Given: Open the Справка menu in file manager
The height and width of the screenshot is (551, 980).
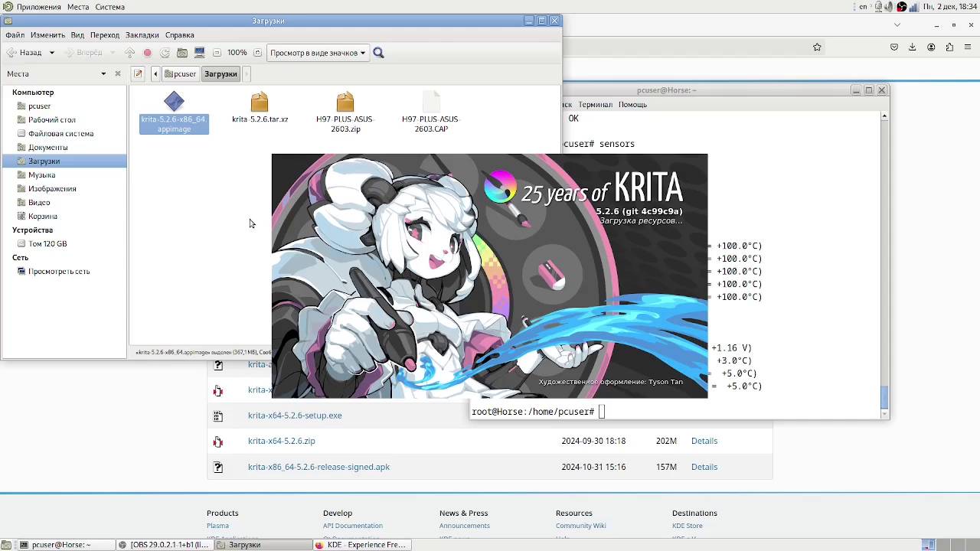Looking at the screenshot, I should coord(179,35).
